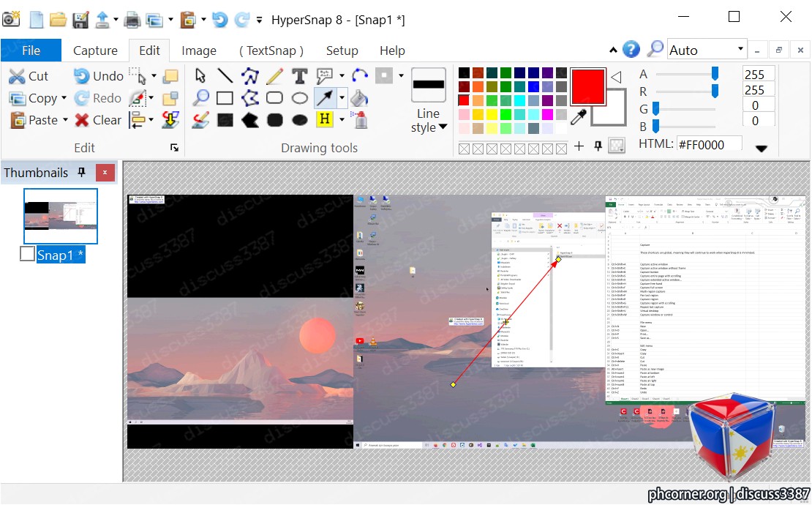Open the Edit group dialog launcher
The image size is (812, 505).
175,148
